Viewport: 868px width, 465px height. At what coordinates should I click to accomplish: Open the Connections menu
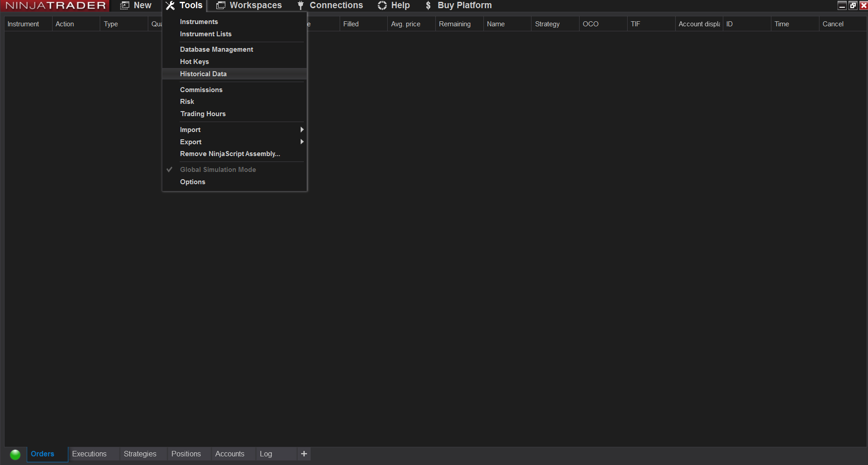[330, 5]
